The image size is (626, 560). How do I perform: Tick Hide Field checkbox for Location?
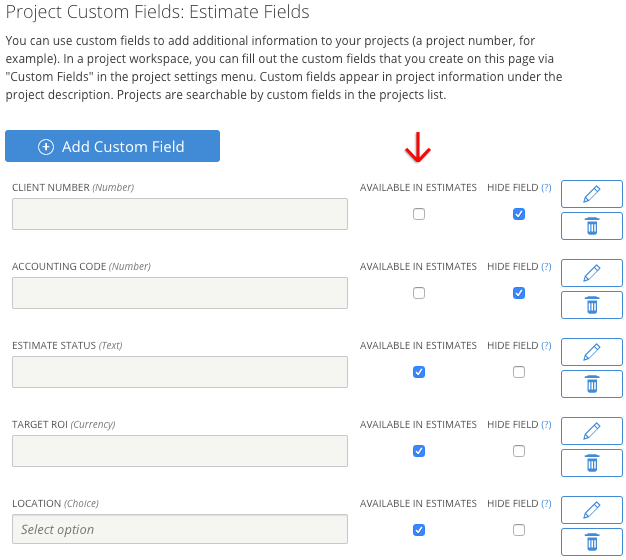(518, 530)
